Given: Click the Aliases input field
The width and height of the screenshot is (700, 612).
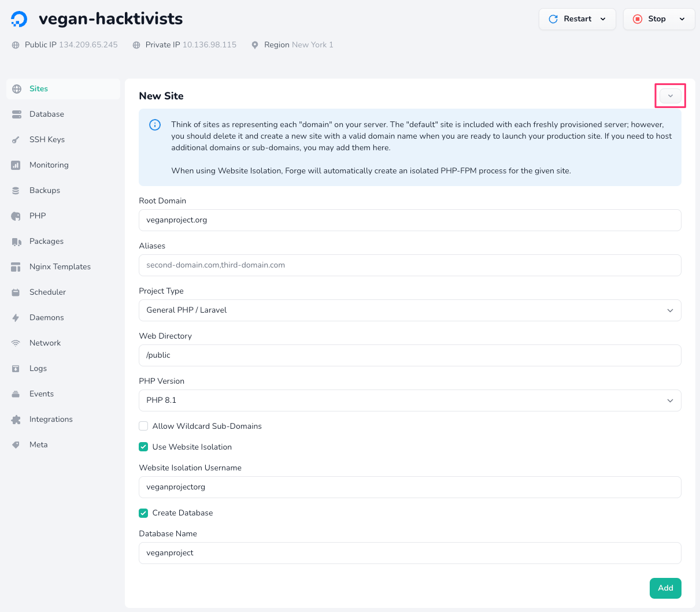Looking at the screenshot, I should [409, 265].
